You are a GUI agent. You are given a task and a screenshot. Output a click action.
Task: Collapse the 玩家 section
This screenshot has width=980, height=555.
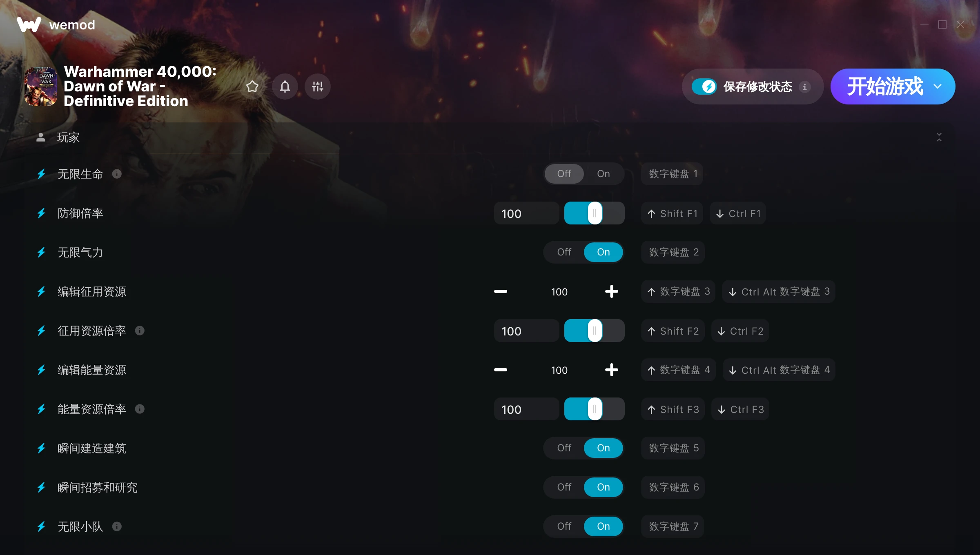(939, 137)
